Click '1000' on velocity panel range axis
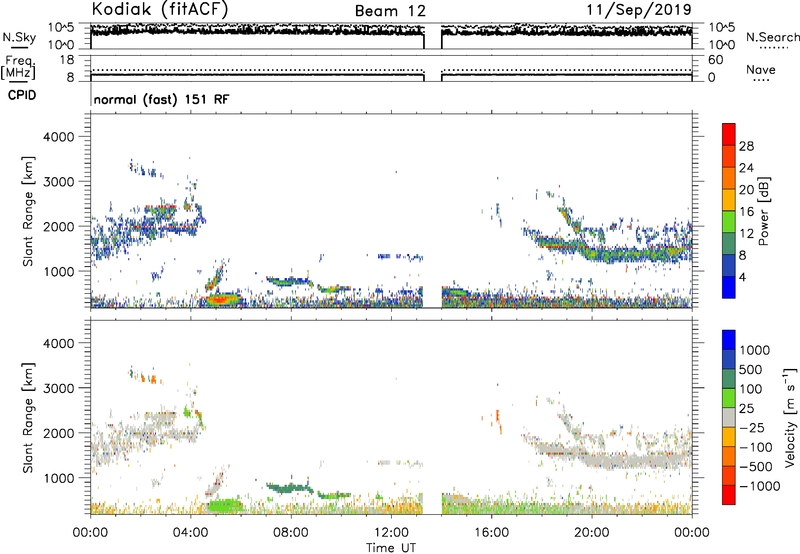800x554 pixels. 59,478
